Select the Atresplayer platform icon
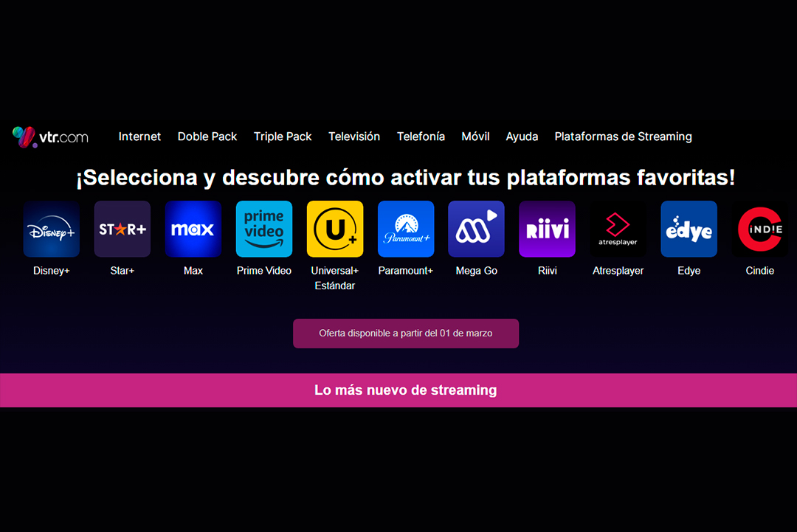The height and width of the screenshot is (532, 797). 618,229
